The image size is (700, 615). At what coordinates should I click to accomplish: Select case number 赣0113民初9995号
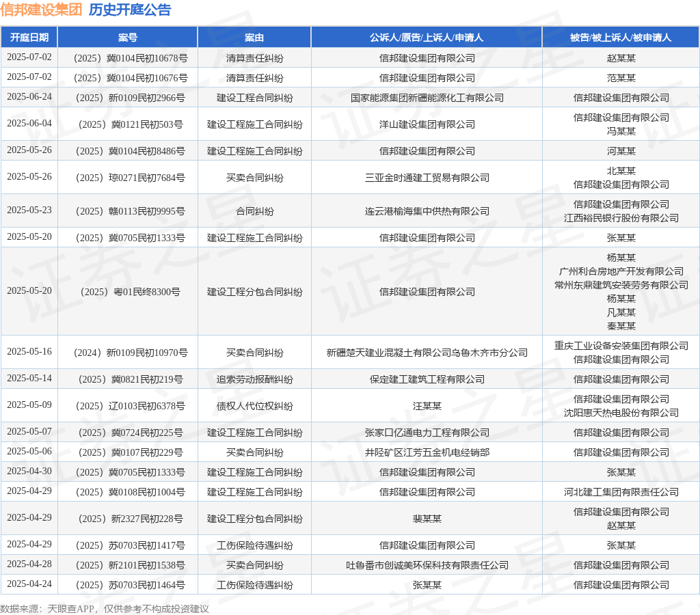point(131,211)
